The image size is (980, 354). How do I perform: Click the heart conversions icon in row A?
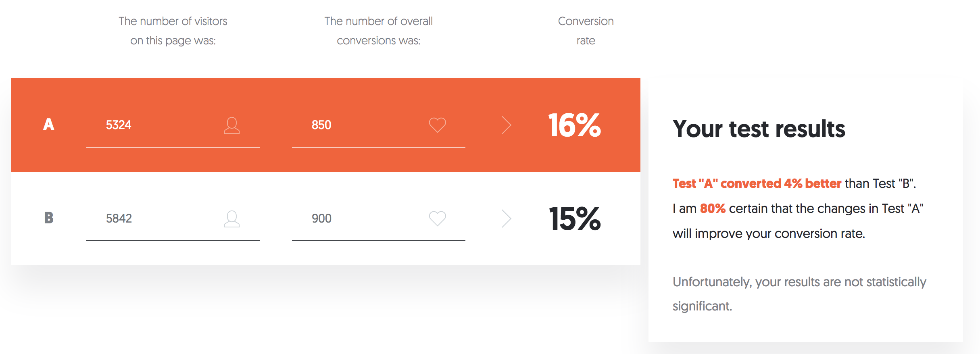click(438, 125)
